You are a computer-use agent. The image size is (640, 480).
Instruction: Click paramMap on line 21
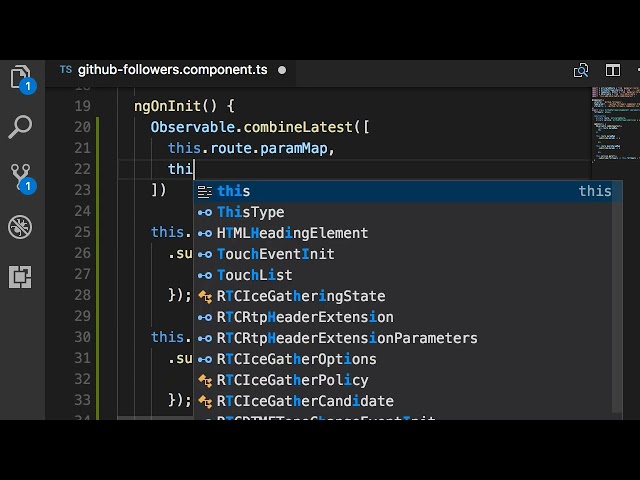pos(293,149)
